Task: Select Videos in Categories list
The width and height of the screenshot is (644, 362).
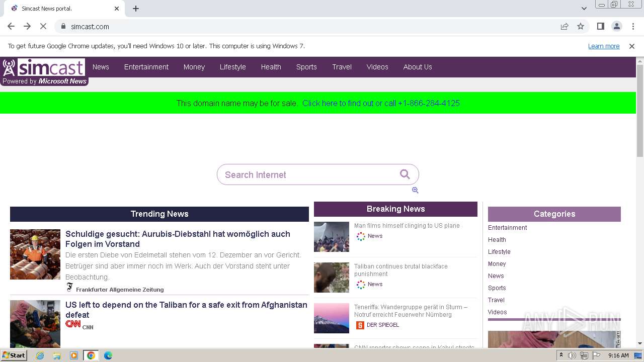Action: tap(498, 312)
